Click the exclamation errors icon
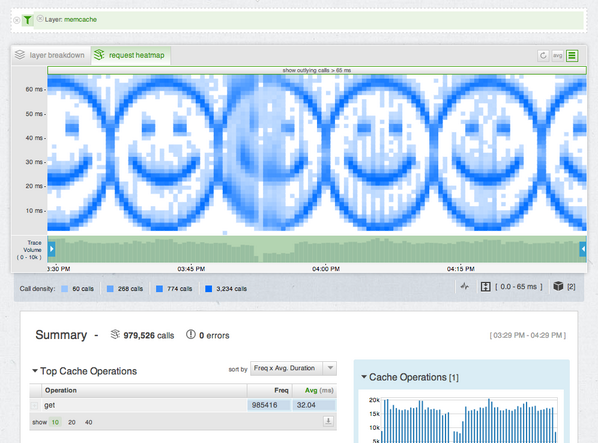Viewport: 598px width, 443px height. (191, 335)
